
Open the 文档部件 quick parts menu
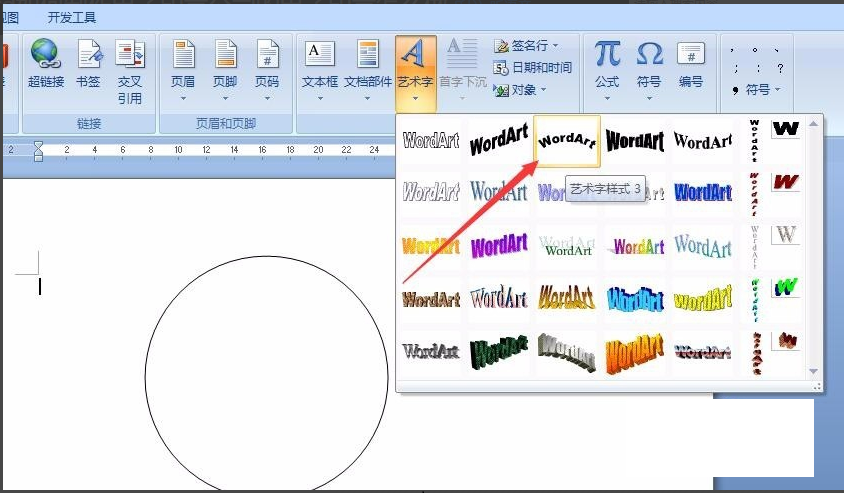click(368, 70)
